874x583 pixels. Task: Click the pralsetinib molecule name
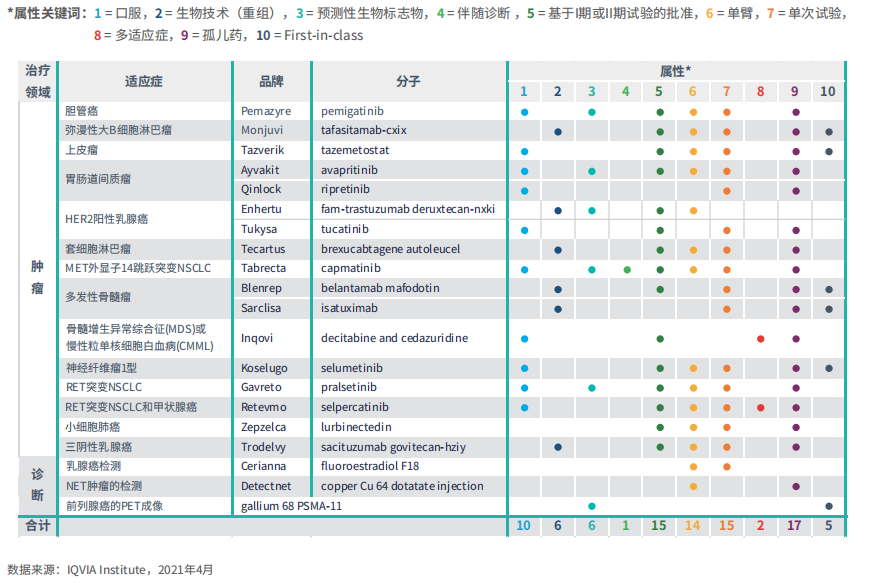coord(349,387)
